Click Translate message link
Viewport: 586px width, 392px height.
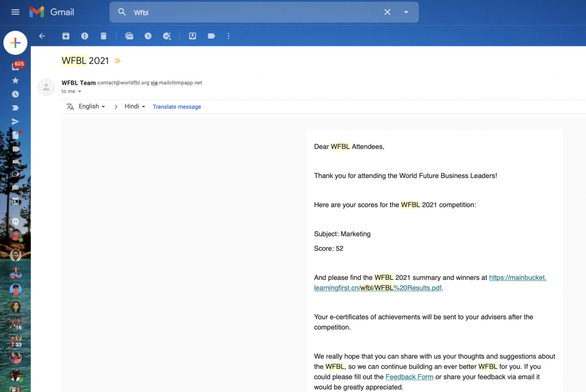click(177, 106)
